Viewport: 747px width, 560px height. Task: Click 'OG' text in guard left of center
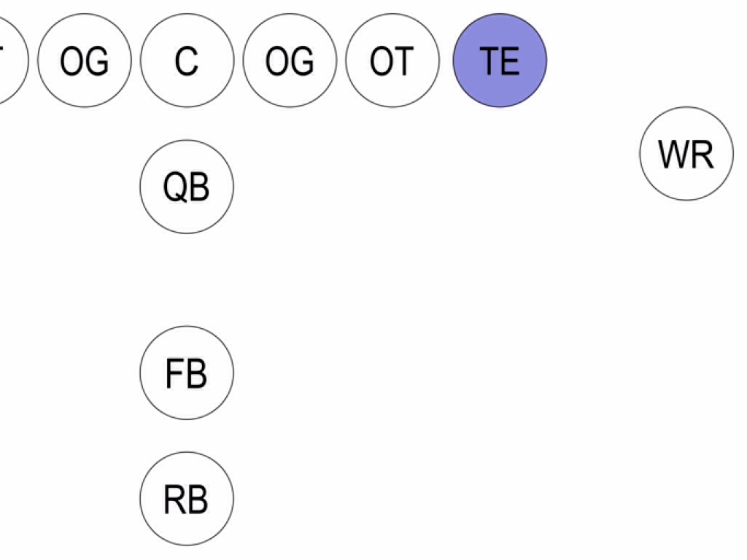[85, 61]
